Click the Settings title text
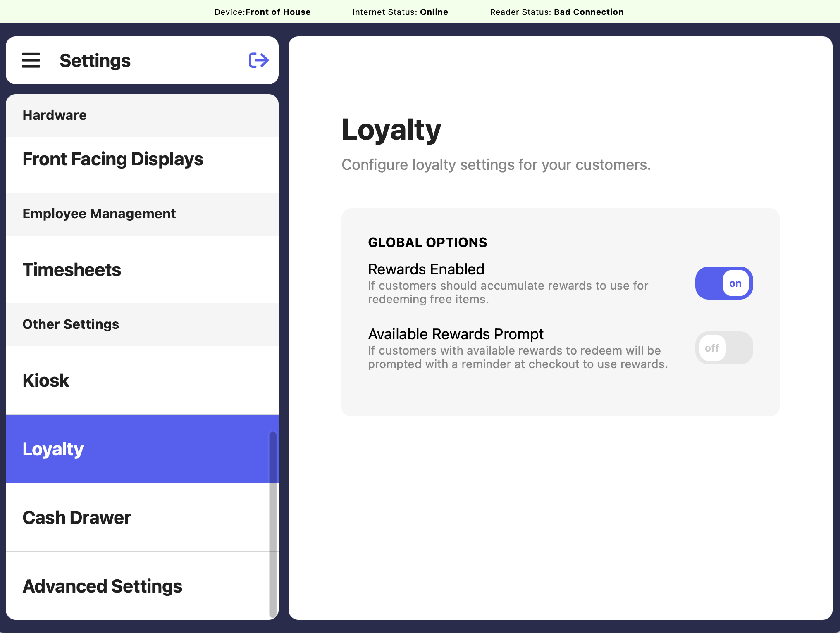The image size is (840, 633). pos(95,61)
